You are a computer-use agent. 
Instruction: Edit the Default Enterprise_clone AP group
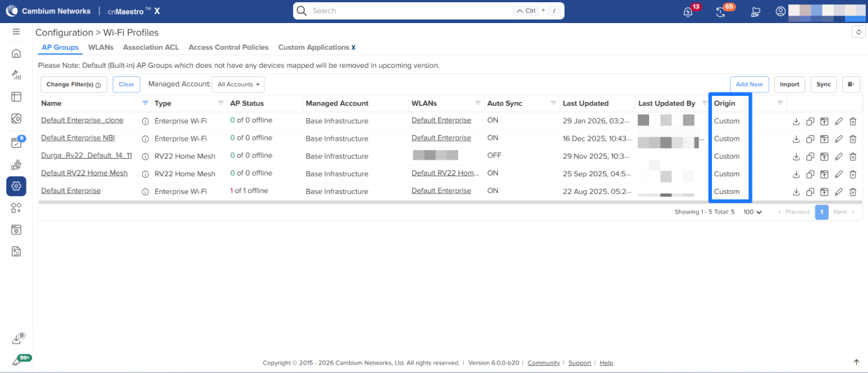839,121
